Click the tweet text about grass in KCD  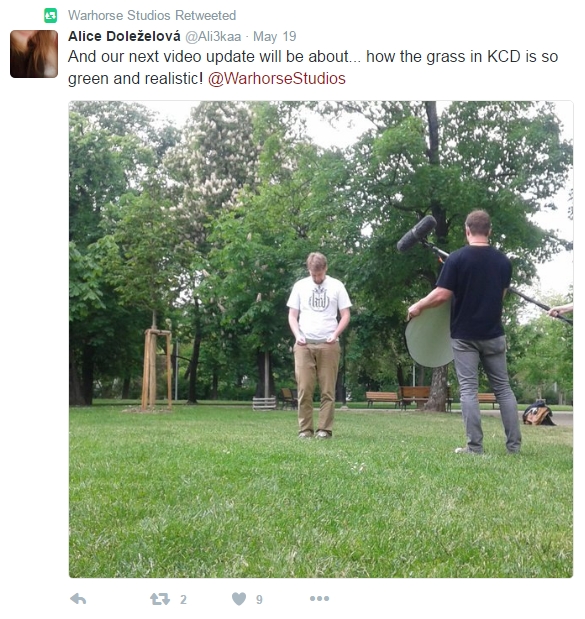click(313, 67)
